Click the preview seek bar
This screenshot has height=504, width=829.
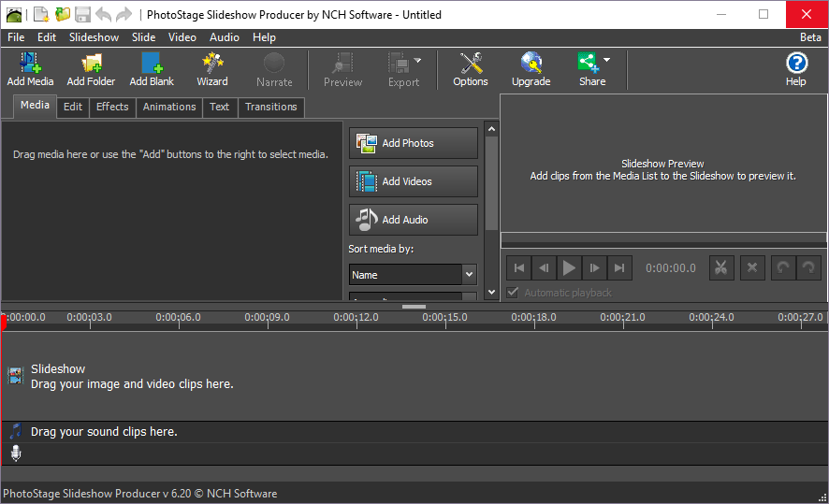(x=663, y=240)
